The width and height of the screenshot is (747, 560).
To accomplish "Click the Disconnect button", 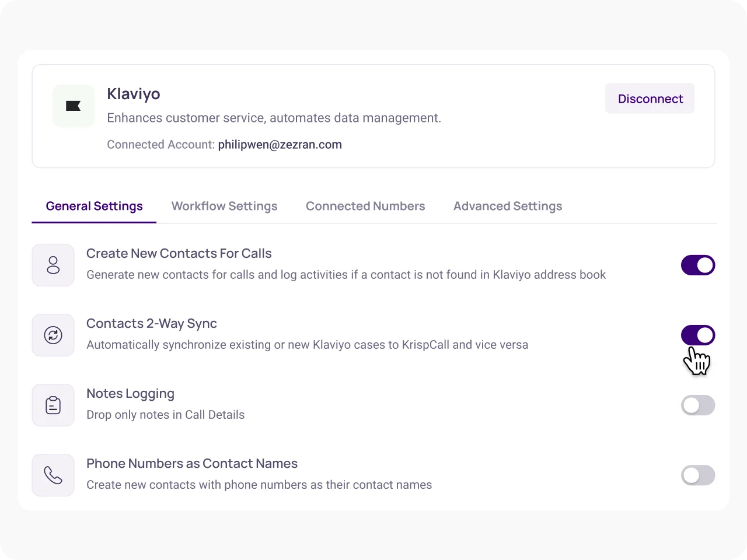I will (650, 99).
